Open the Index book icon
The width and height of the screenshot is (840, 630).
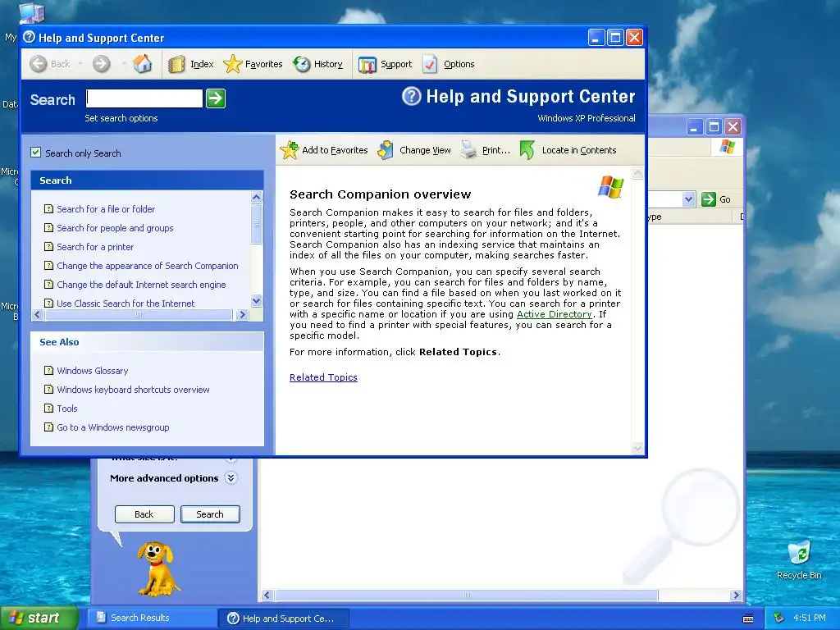pyautogui.click(x=176, y=64)
